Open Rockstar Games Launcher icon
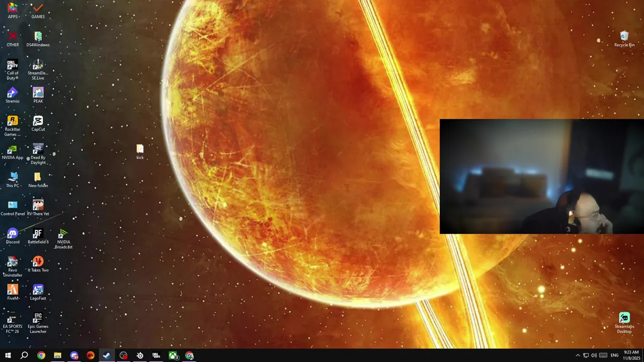This screenshot has width=644, height=362. tap(13, 126)
